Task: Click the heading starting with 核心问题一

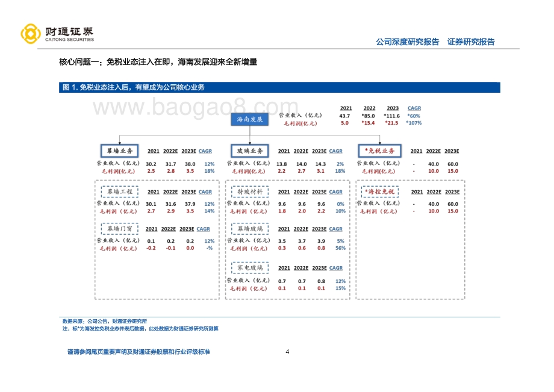Action: [158, 62]
